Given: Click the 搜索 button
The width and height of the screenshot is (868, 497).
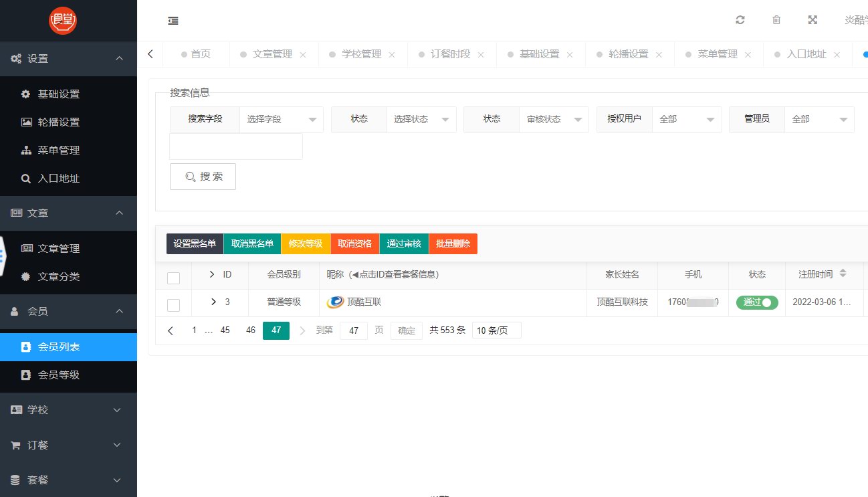Looking at the screenshot, I should click(x=203, y=177).
